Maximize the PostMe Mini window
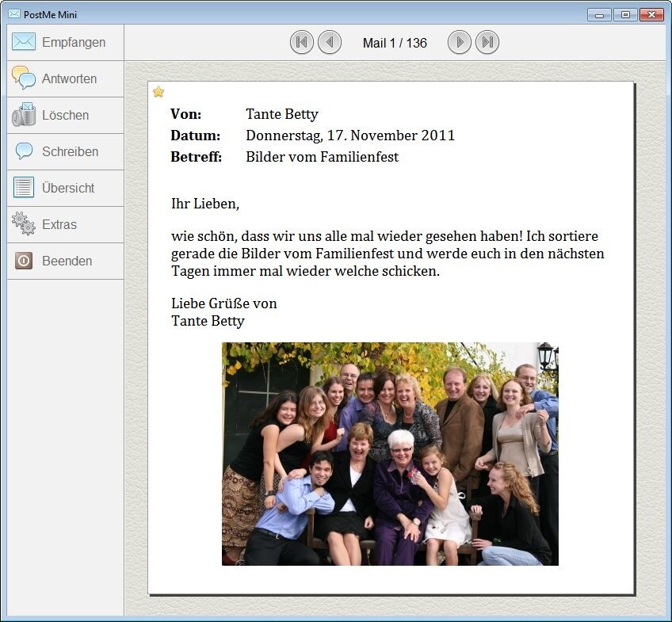Screen dimensions: 672x622 [x=625, y=14]
